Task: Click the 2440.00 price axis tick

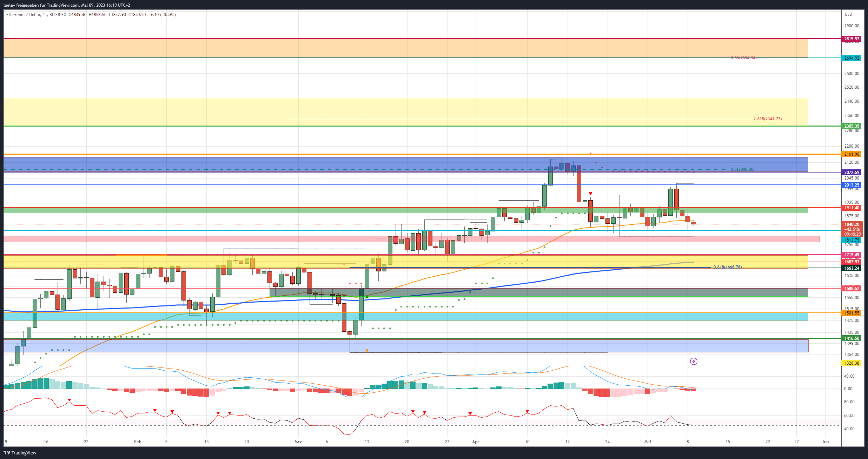Action: (x=852, y=101)
